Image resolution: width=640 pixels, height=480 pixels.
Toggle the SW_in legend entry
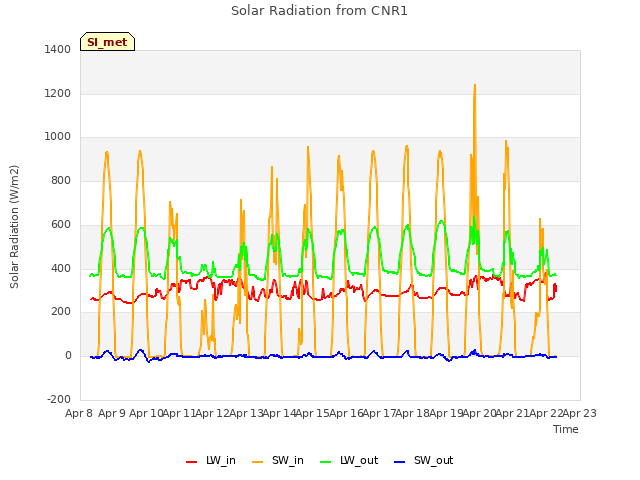click(278, 460)
